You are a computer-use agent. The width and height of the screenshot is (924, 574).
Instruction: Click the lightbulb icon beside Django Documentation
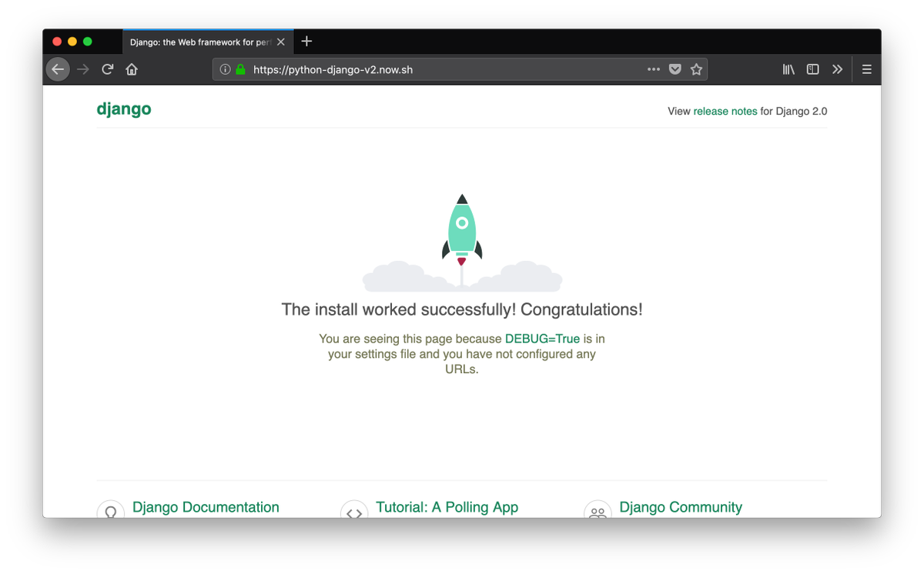click(x=110, y=509)
